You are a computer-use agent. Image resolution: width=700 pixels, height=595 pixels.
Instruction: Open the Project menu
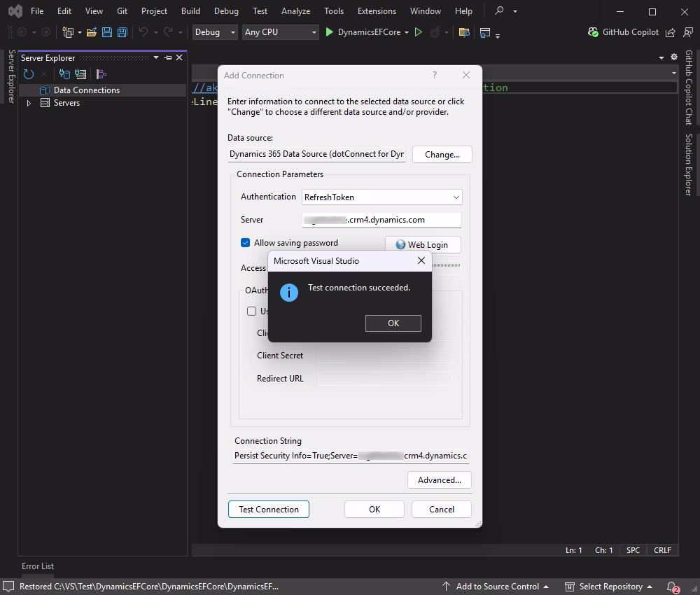[154, 11]
